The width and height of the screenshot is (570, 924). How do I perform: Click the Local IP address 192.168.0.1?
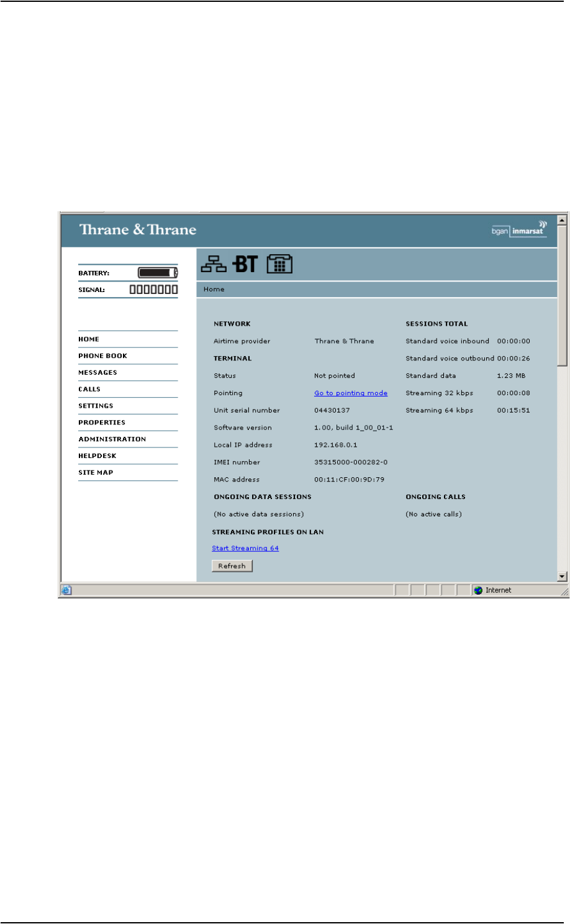coord(336,446)
